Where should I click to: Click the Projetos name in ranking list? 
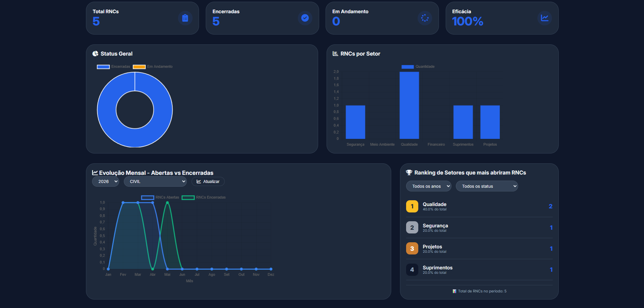click(432, 247)
